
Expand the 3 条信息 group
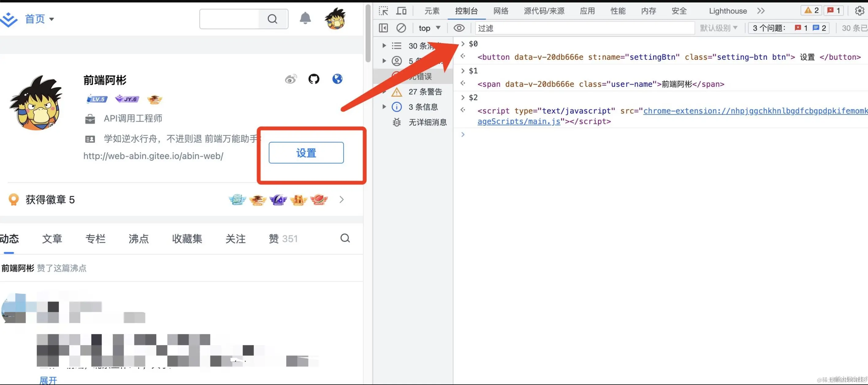click(384, 107)
